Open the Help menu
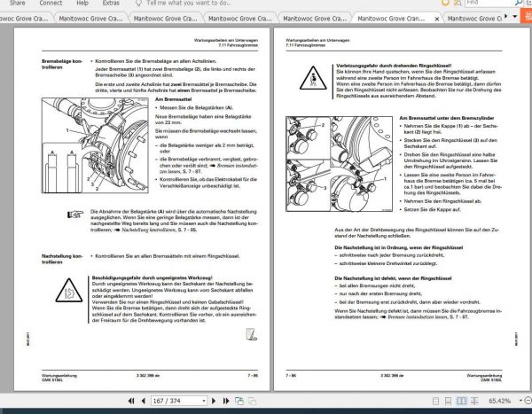The height and width of the screenshot is (414, 532). pyautogui.click(x=82, y=3)
